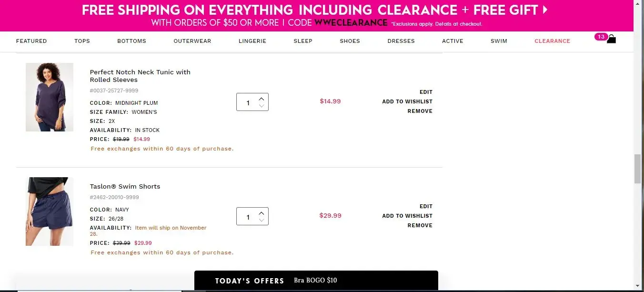Click the tunic quantity input field
Image resolution: width=644 pixels, height=292 pixels.
click(248, 102)
